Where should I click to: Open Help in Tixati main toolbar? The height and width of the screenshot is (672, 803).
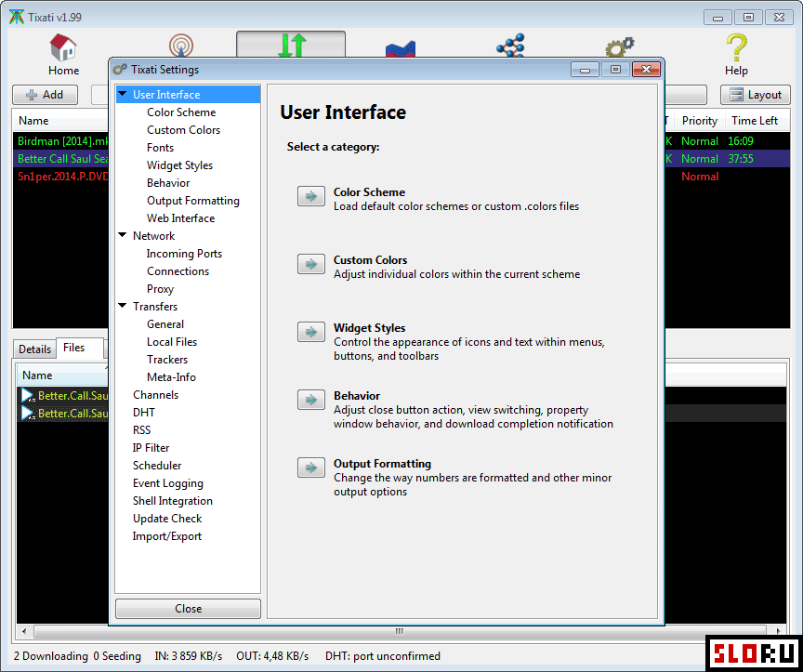coord(736,56)
